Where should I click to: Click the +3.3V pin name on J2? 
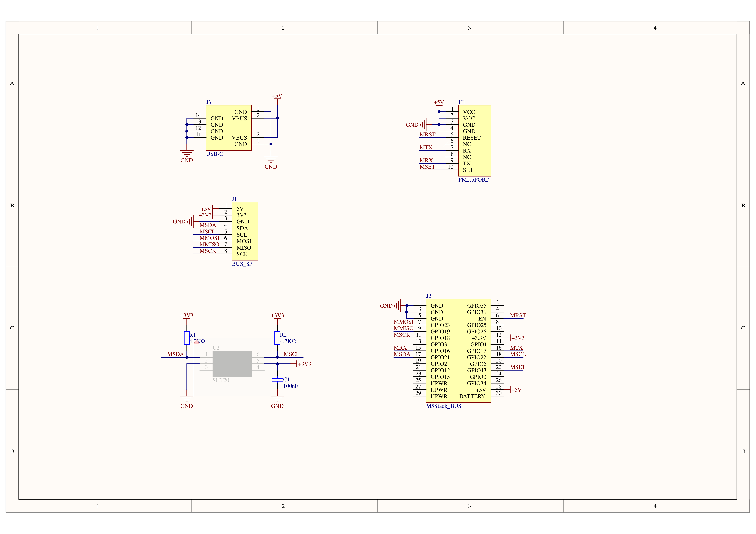[x=478, y=338]
